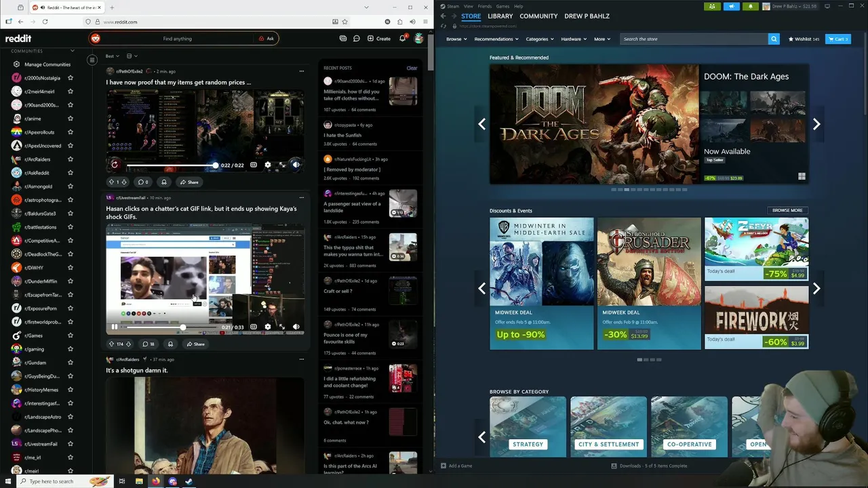This screenshot has height=488, width=868.
Task: Star the r/DIWHY community
Action: 71,268
